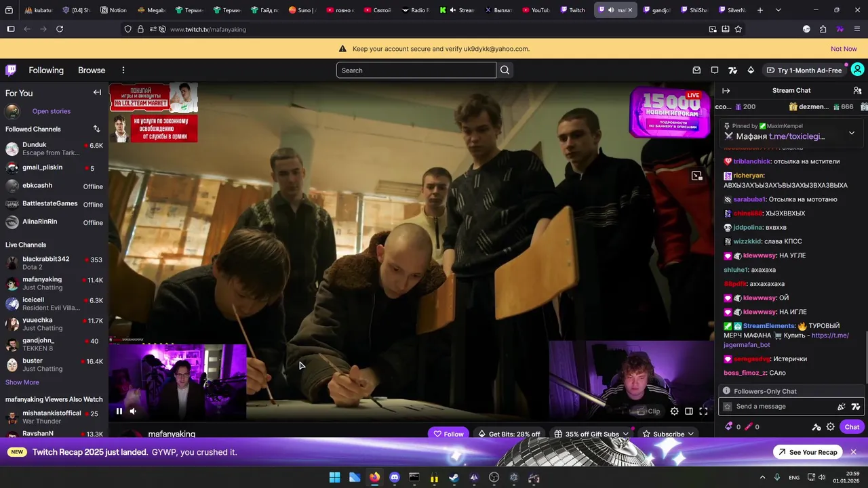Open the Browse page

point(92,70)
